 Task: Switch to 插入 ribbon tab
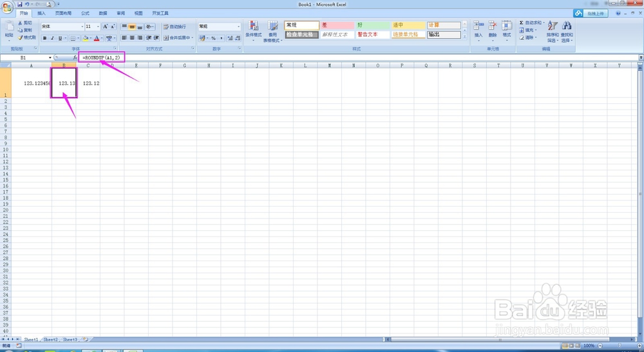tap(41, 13)
